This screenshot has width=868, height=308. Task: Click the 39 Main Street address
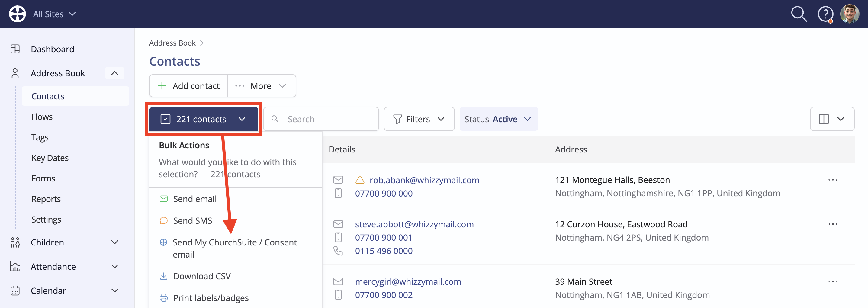[x=583, y=282]
